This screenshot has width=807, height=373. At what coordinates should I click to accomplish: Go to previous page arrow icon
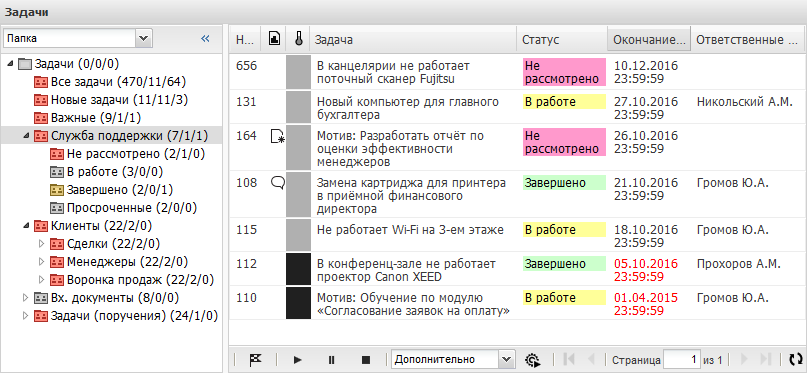tap(591, 359)
